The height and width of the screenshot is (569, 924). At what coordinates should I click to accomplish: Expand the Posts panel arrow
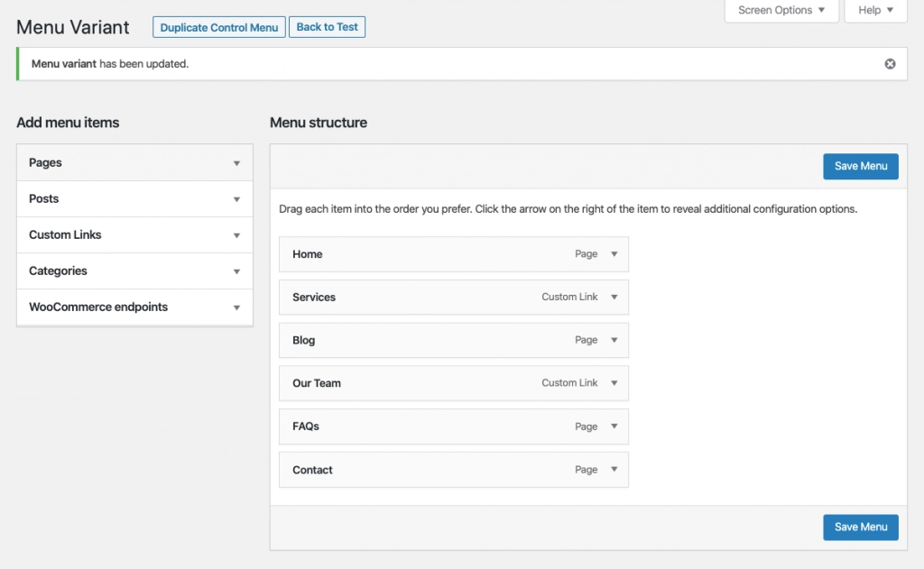tap(236, 199)
